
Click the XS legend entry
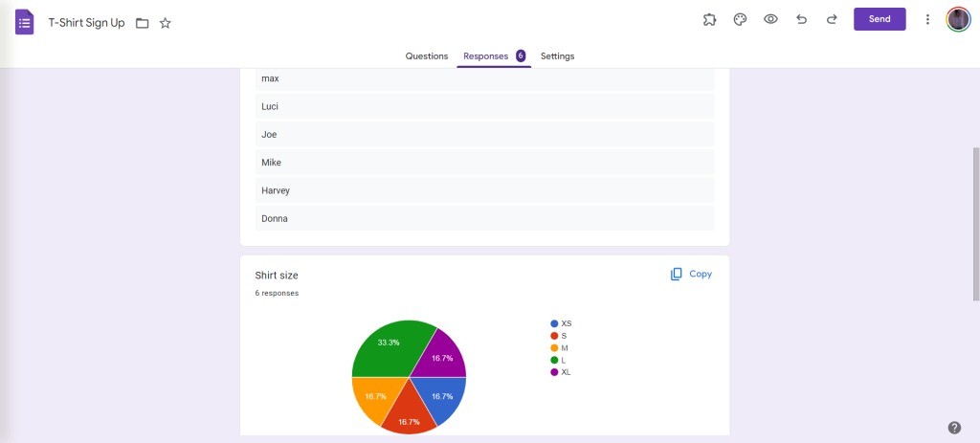561,323
